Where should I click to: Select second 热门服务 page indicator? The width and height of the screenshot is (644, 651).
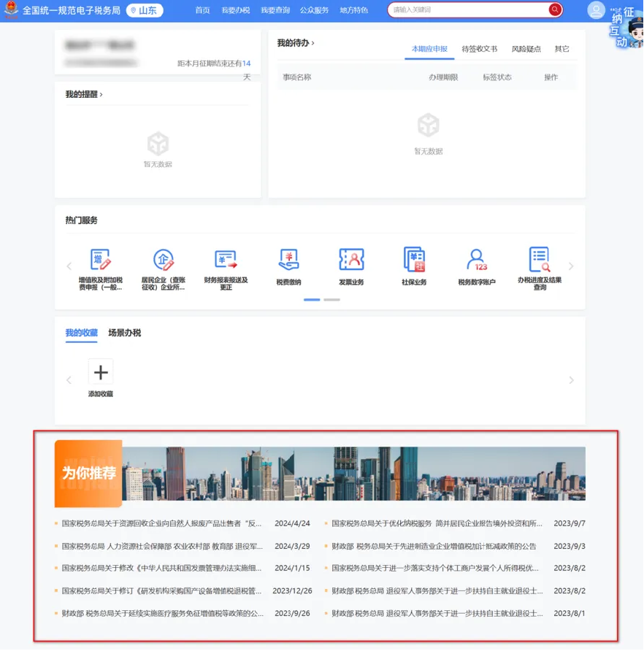331,299
